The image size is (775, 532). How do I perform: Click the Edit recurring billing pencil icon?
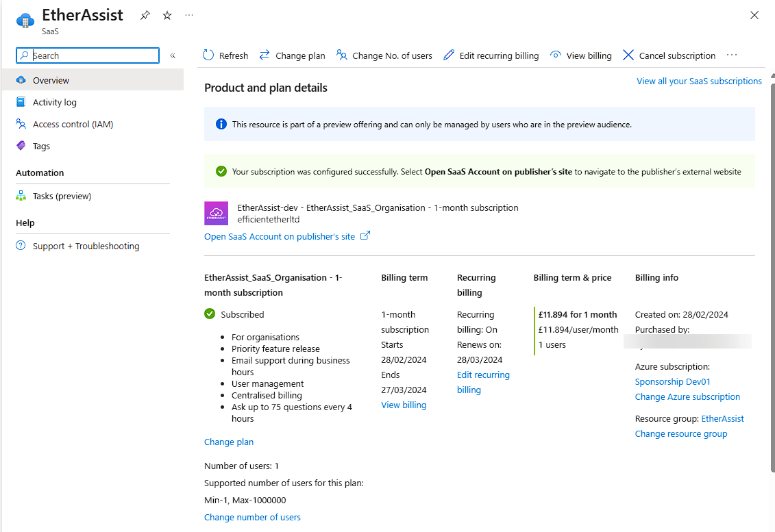(448, 55)
